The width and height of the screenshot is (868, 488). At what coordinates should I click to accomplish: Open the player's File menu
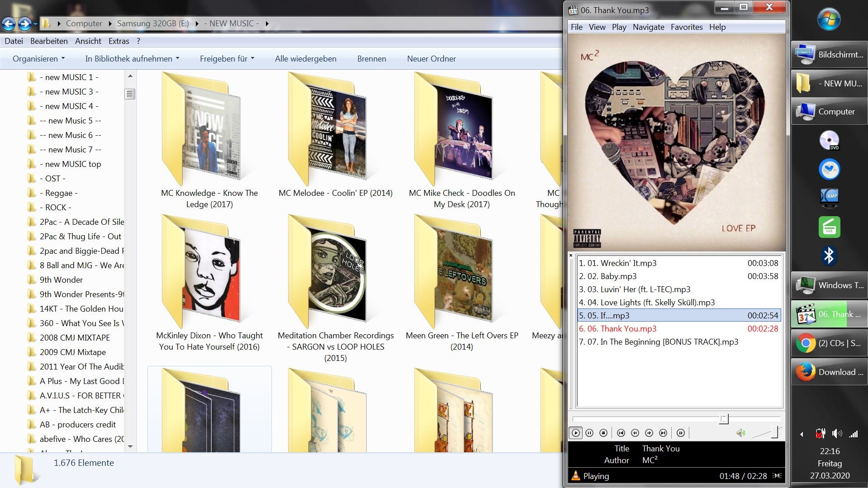pos(577,27)
